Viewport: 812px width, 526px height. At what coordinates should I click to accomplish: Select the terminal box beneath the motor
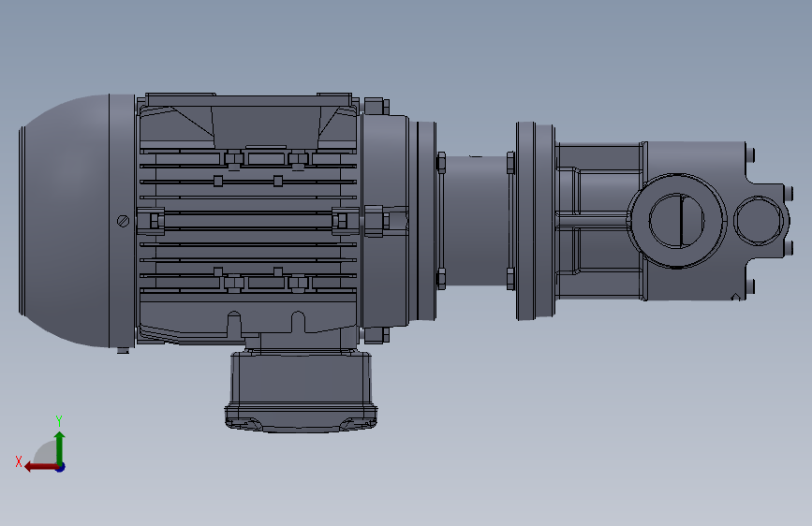click(x=301, y=391)
